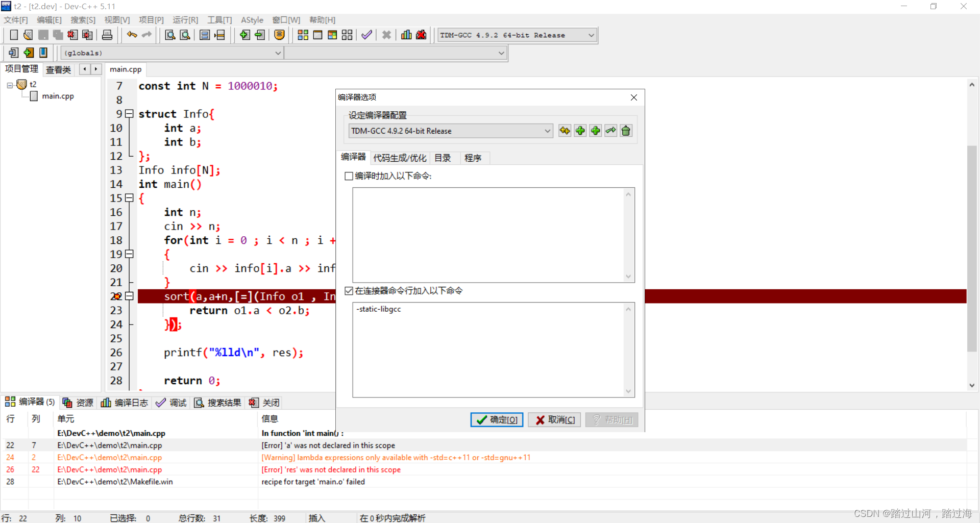980x523 pixels.
Task: Click the blue bookmark icon in second toolbar row
Action: click(x=43, y=53)
